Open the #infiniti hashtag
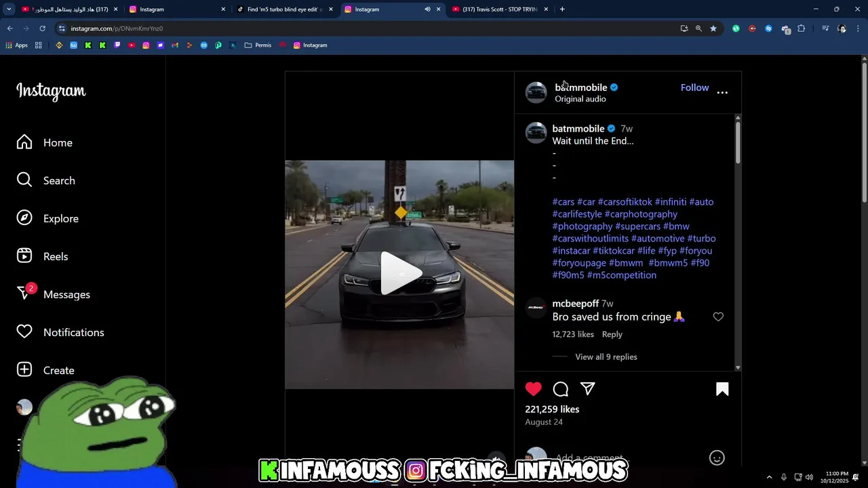This screenshot has width=868, height=488. point(671,202)
